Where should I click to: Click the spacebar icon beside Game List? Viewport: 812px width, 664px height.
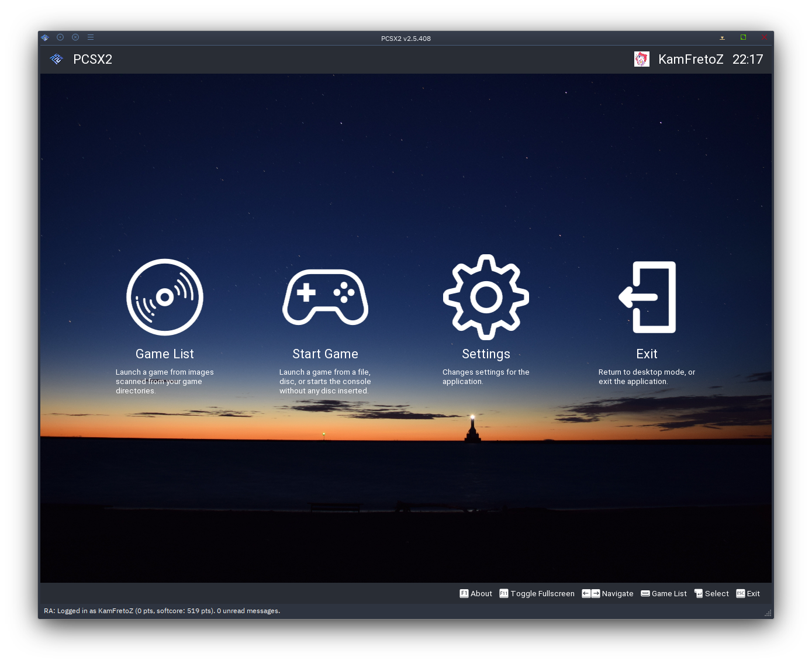[x=645, y=593]
